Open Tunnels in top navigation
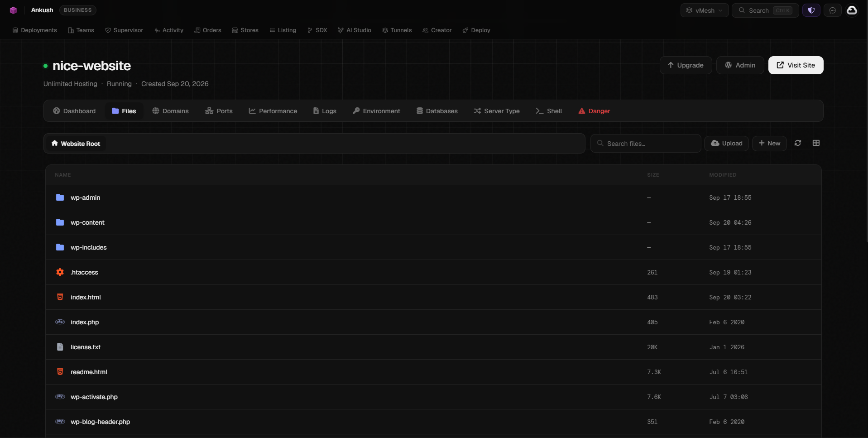868x438 pixels. coord(397,30)
